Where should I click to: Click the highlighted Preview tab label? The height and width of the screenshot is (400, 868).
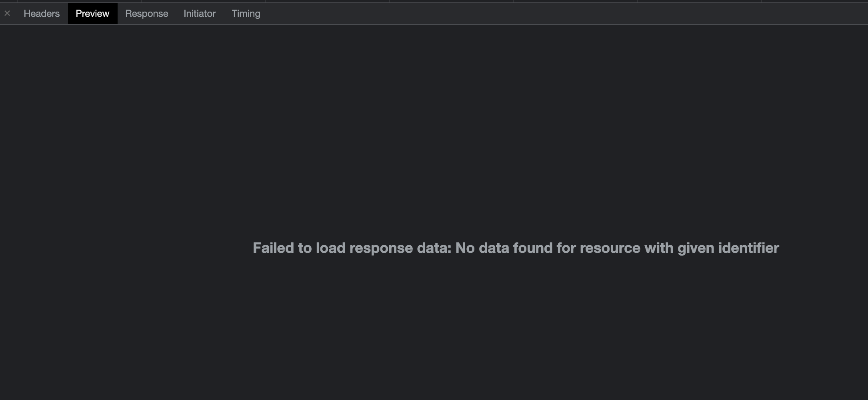click(x=92, y=13)
